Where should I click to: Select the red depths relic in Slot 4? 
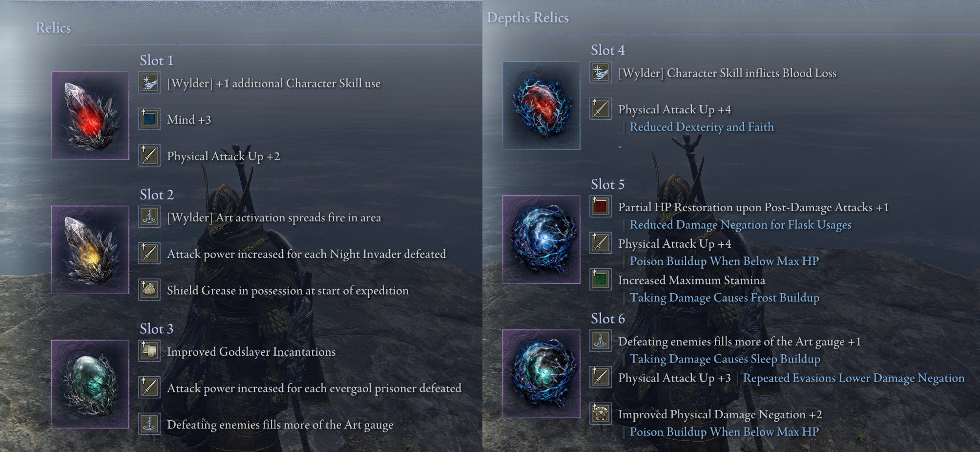tap(542, 106)
